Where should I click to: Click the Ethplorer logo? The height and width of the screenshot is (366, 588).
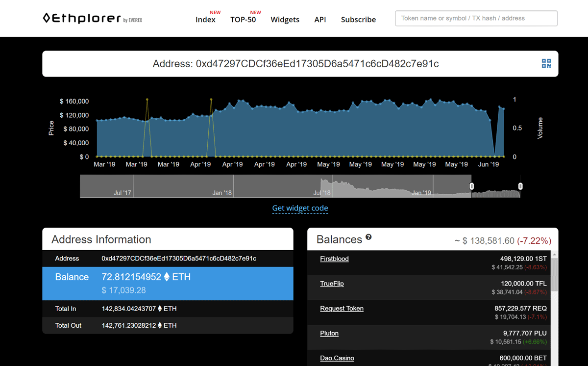click(x=82, y=18)
